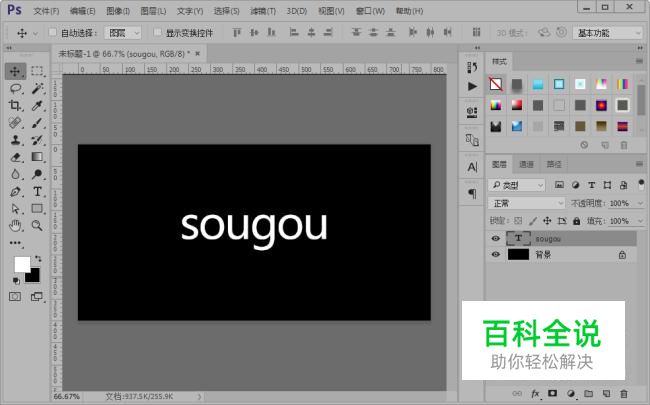
Task: Create new group folder button
Action: [x=589, y=393]
